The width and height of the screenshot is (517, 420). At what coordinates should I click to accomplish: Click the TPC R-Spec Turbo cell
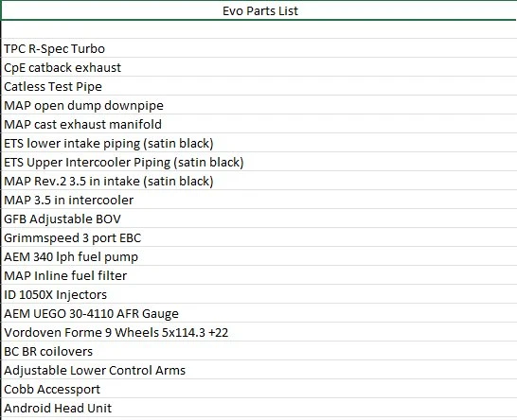click(259, 48)
